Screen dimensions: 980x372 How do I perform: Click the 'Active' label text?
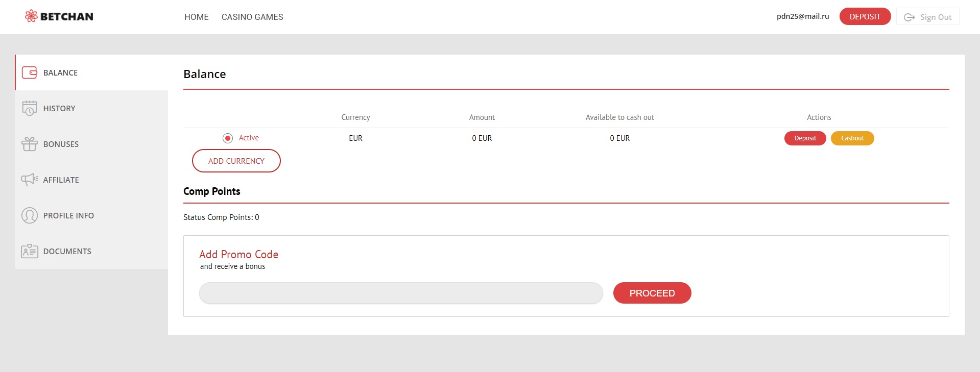[x=249, y=138]
